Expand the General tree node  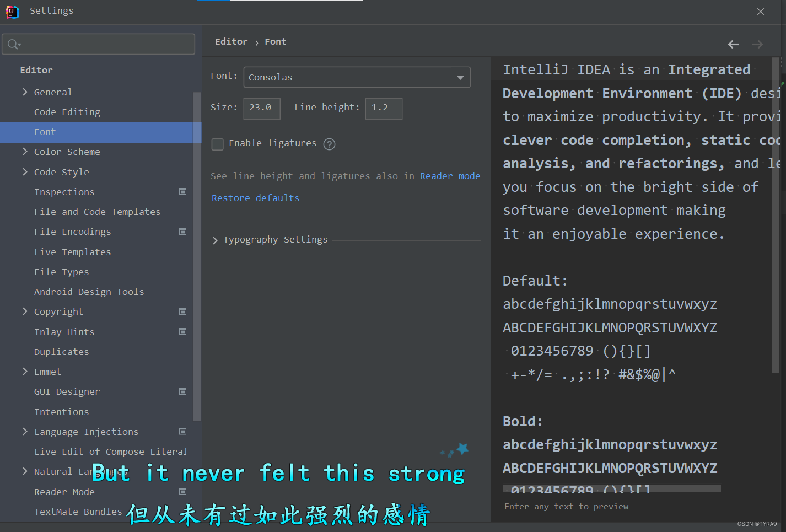25,92
